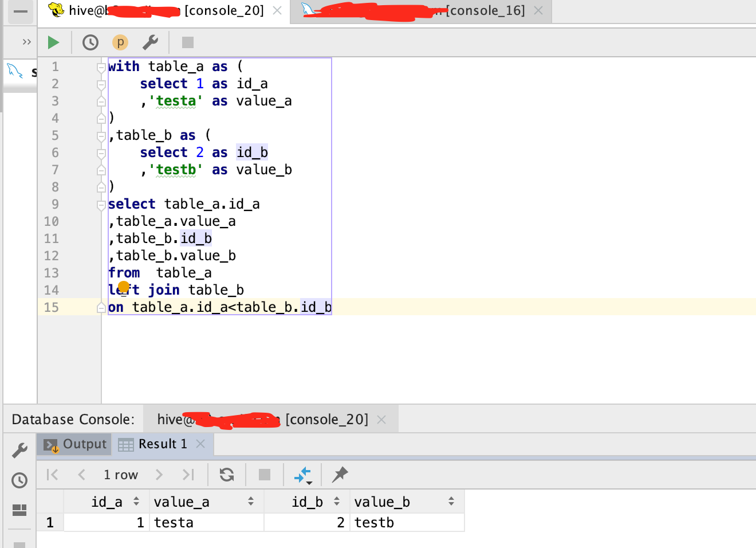Click the next page chevron in results
The height and width of the screenshot is (548, 756).
[x=160, y=475]
